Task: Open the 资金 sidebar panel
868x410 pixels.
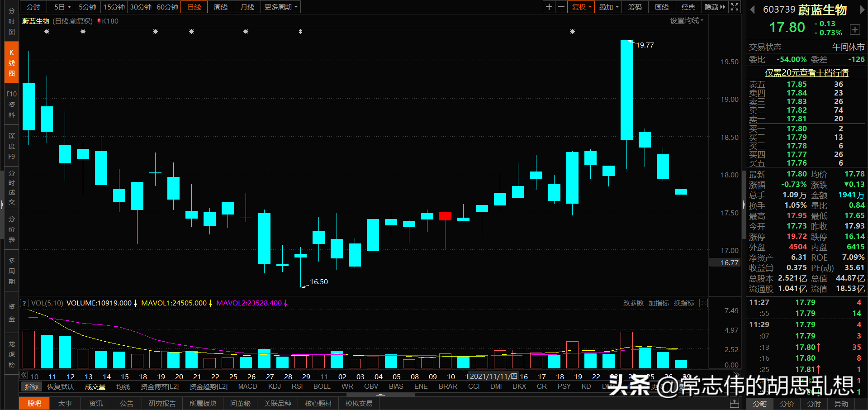Action: 11,312
